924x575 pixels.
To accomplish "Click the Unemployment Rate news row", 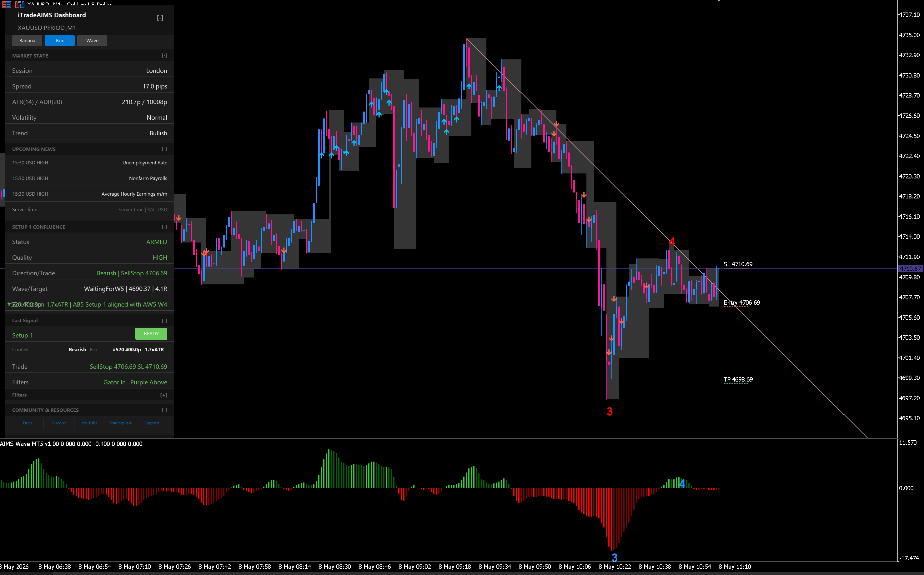I will [89, 163].
